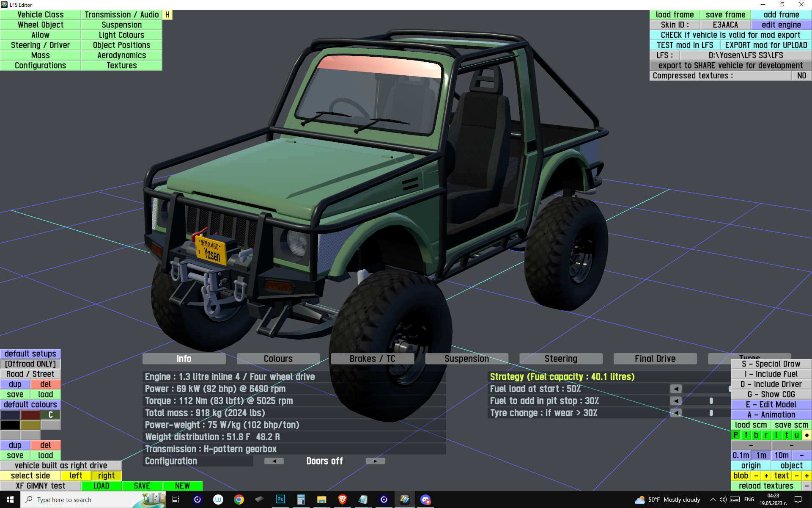Image resolution: width=812 pixels, height=508 pixels.
Task: Select left drive side
Action: click(x=76, y=476)
